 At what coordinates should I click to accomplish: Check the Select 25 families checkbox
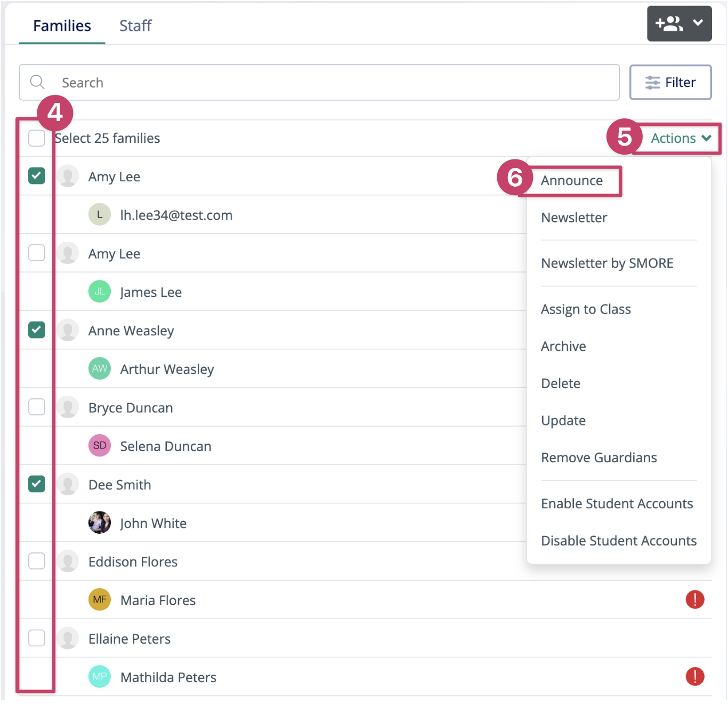pyautogui.click(x=37, y=138)
